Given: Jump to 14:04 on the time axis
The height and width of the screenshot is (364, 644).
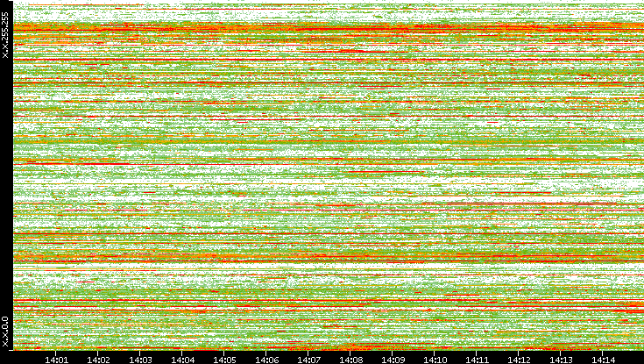Looking at the screenshot, I should click(183, 359).
